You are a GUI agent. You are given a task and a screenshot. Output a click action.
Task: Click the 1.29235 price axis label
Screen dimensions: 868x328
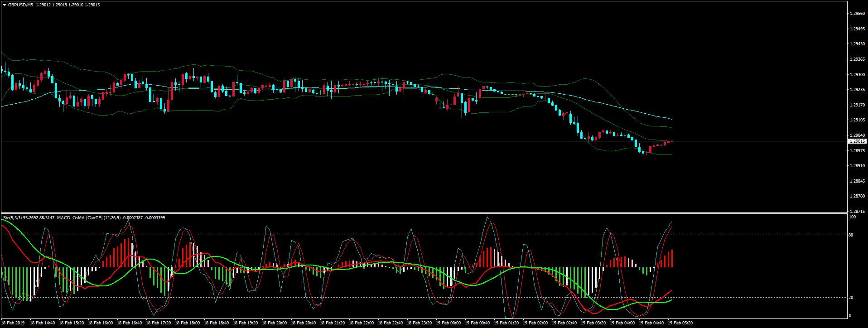click(x=857, y=90)
